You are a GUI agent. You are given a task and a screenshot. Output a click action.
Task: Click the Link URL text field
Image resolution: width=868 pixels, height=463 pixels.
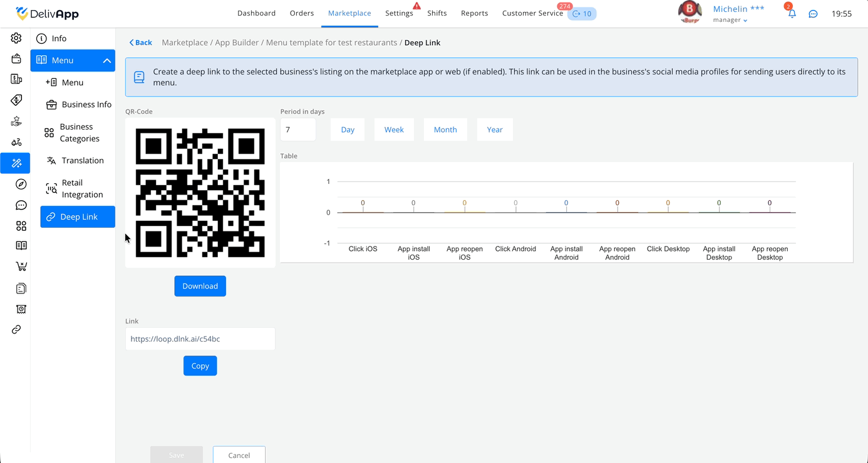200,339
